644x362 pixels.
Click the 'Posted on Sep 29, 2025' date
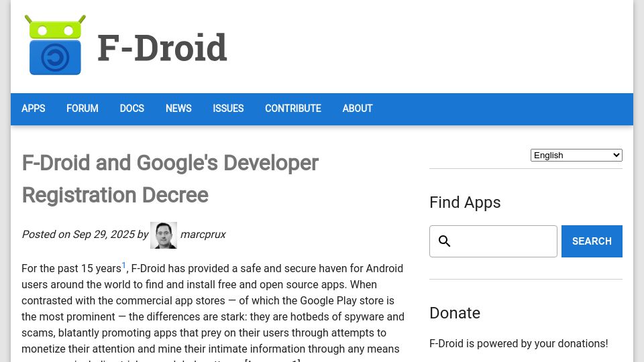[x=78, y=235]
